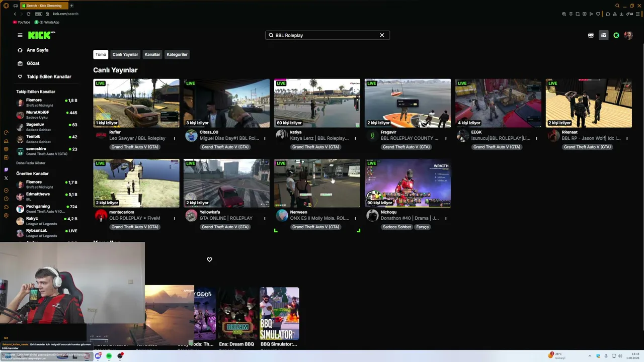
Task: Open the highlighted chest icon in Kick header
Action: (603, 35)
